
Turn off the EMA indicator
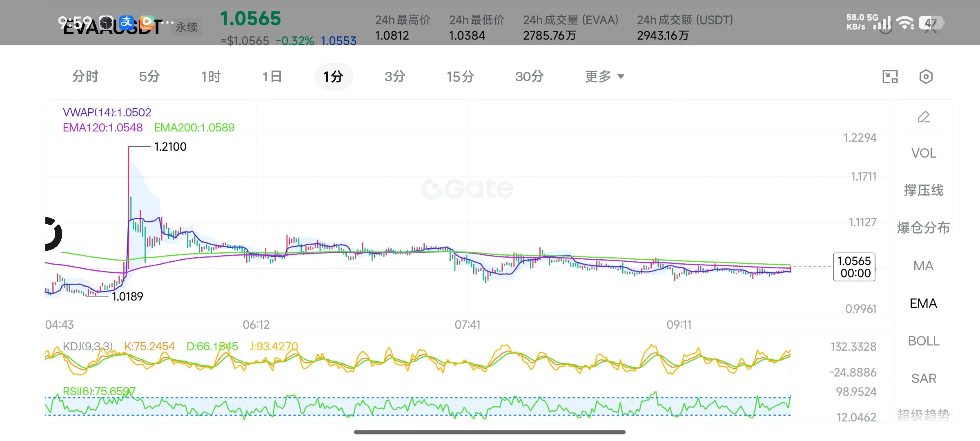click(x=924, y=303)
